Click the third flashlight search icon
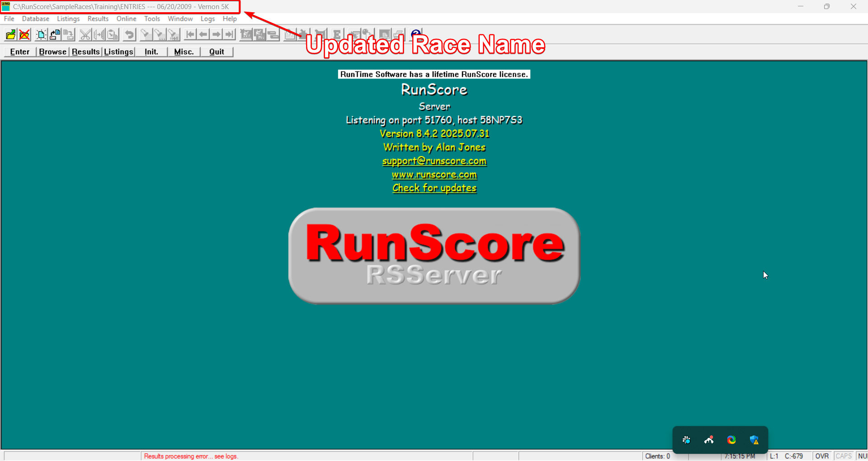The height and width of the screenshot is (461, 868). click(174, 35)
